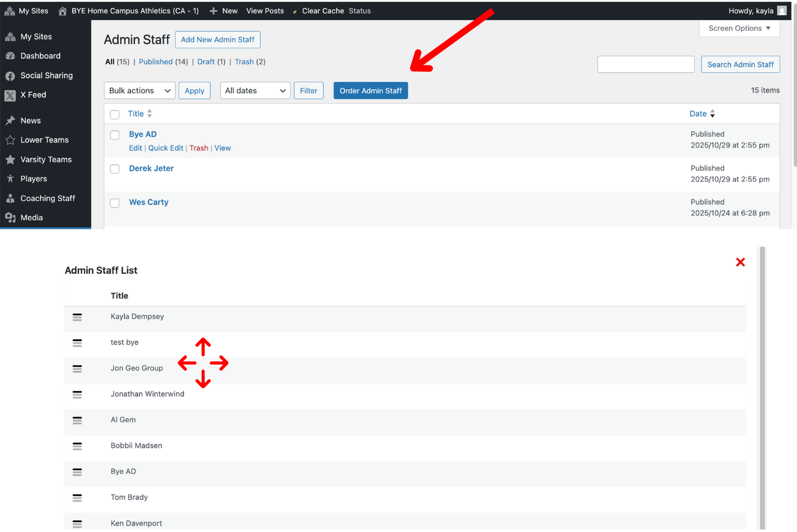Select all staff via header checkbox
This screenshot has width=797, height=532.
[x=115, y=114]
